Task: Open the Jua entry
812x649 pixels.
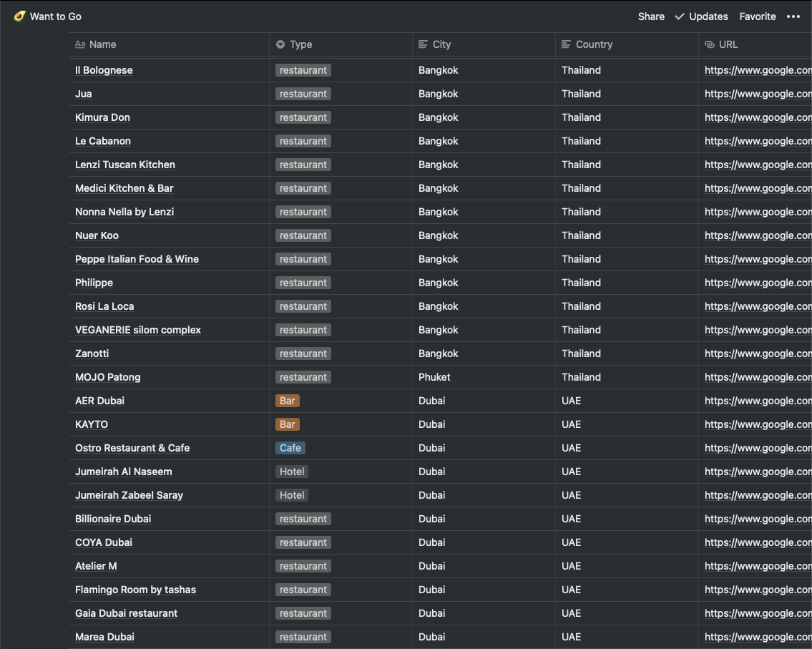Action: [84, 94]
